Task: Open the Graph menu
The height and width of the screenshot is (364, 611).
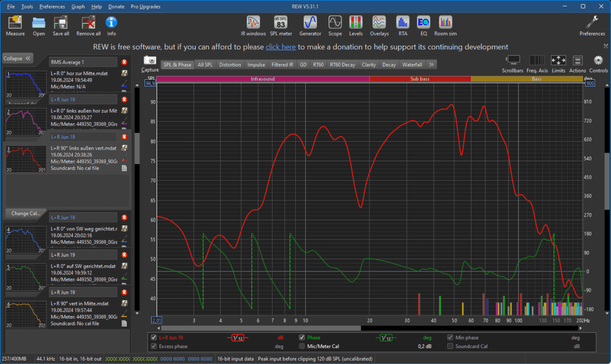Action: click(x=78, y=7)
